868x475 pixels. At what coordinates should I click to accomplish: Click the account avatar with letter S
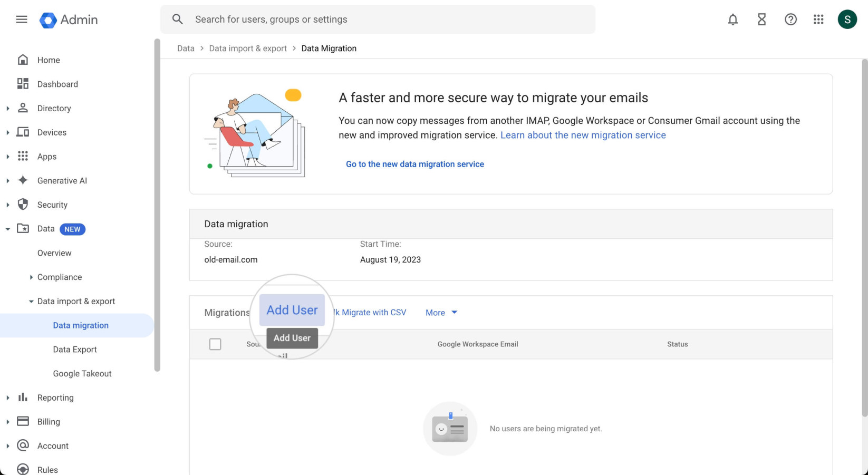click(x=847, y=19)
